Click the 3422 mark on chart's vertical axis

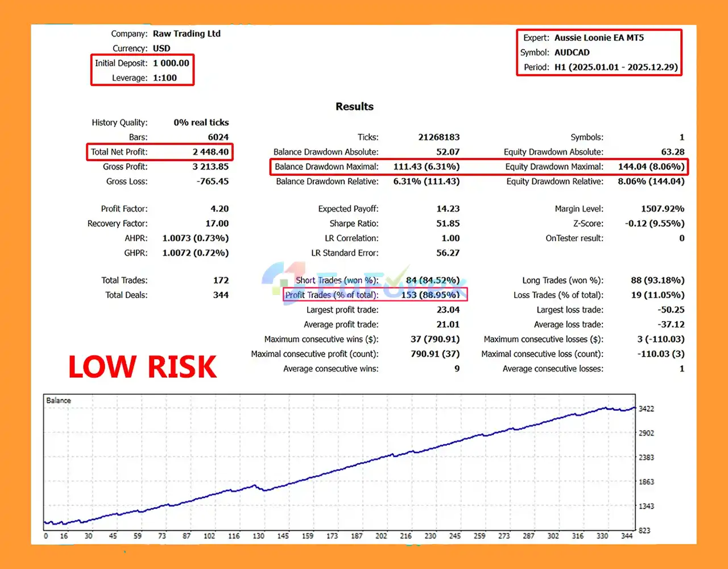646,409
